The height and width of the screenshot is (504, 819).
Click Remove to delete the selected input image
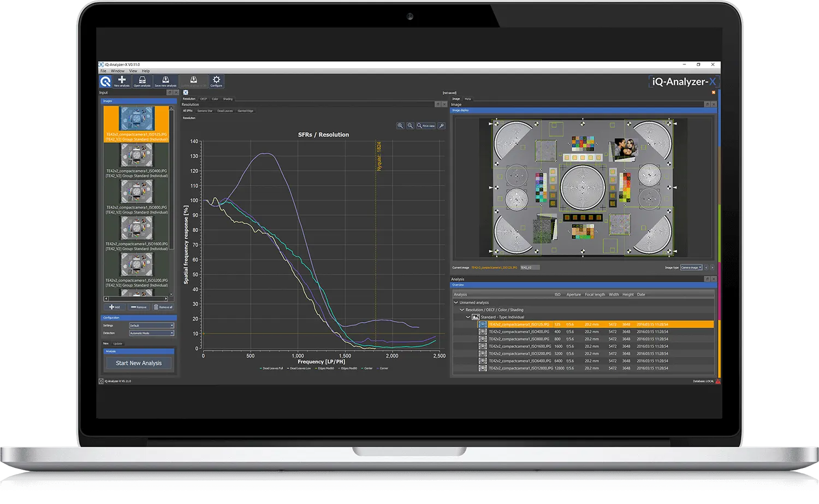pos(139,307)
